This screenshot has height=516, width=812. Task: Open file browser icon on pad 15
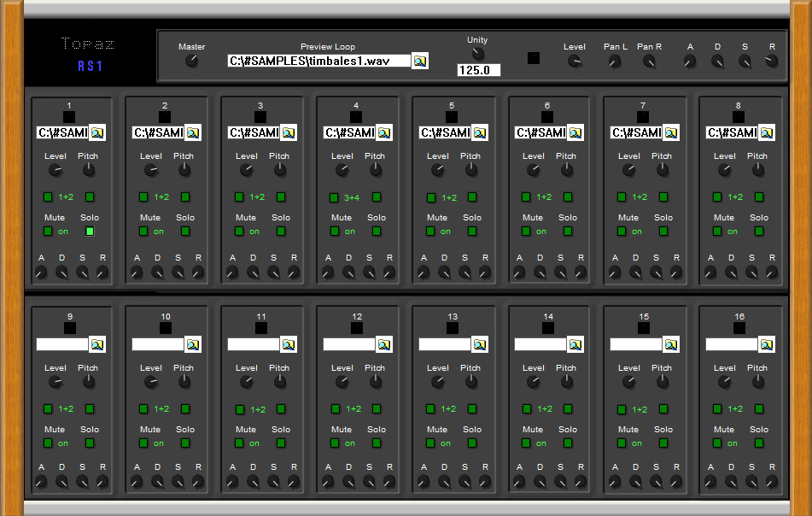pyautogui.click(x=671, y=344)
